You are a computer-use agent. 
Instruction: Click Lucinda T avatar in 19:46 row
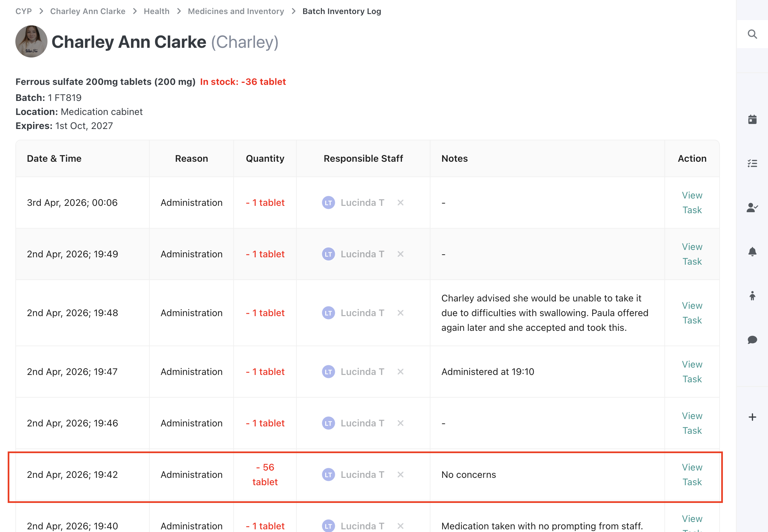[328, 423]
